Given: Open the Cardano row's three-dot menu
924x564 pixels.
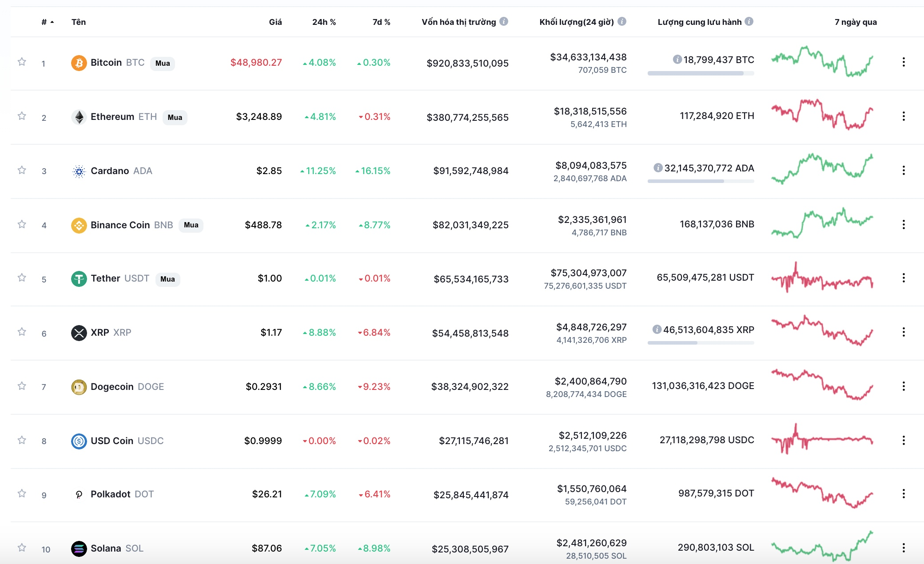Looking at the screenshot, I should pyautogui.click(x=904, y=171).
